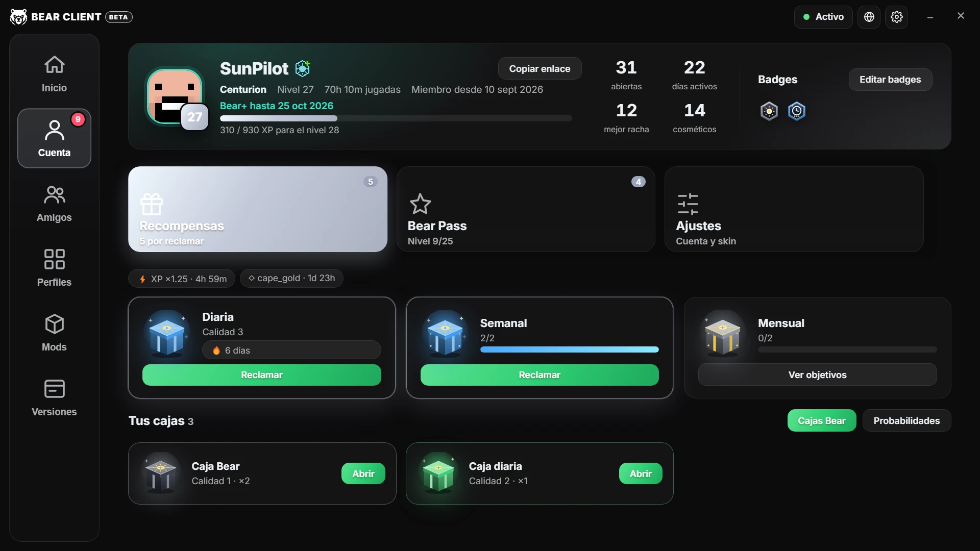Click the Bear+ hasta 25 oct 2026 text
980x551 pixels.
[277, 106]
